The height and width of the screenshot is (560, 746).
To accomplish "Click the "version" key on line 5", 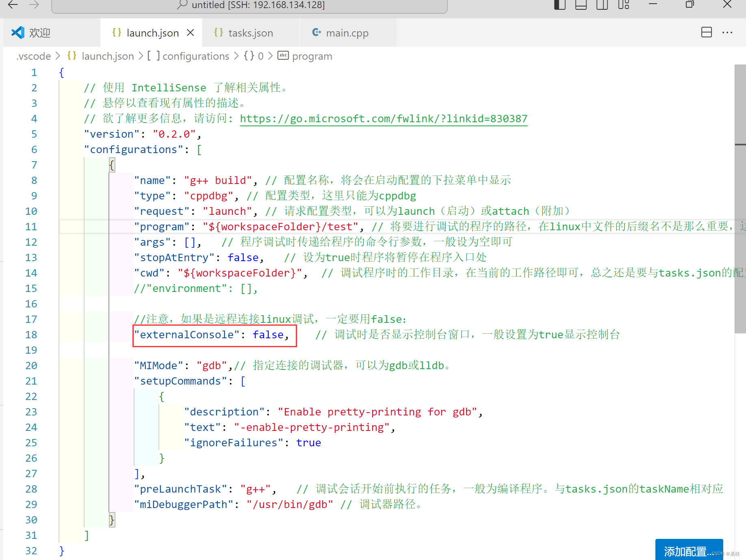I will click(112, 134).
